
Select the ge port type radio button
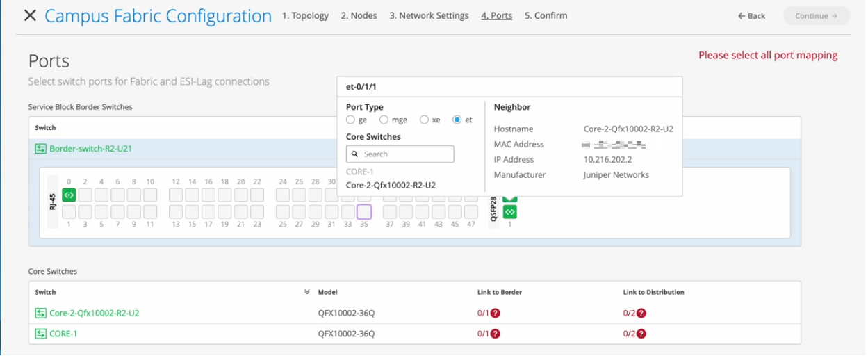click(351, 120)
